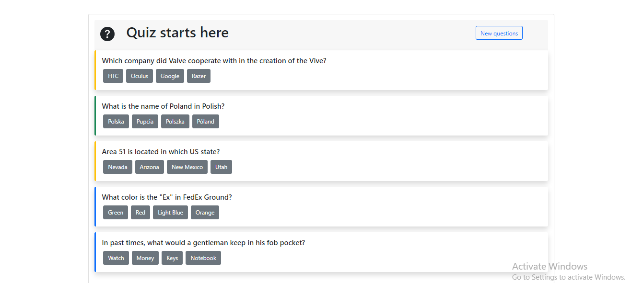
Task: Pick the Póland answer option
Action: (206, 122)
